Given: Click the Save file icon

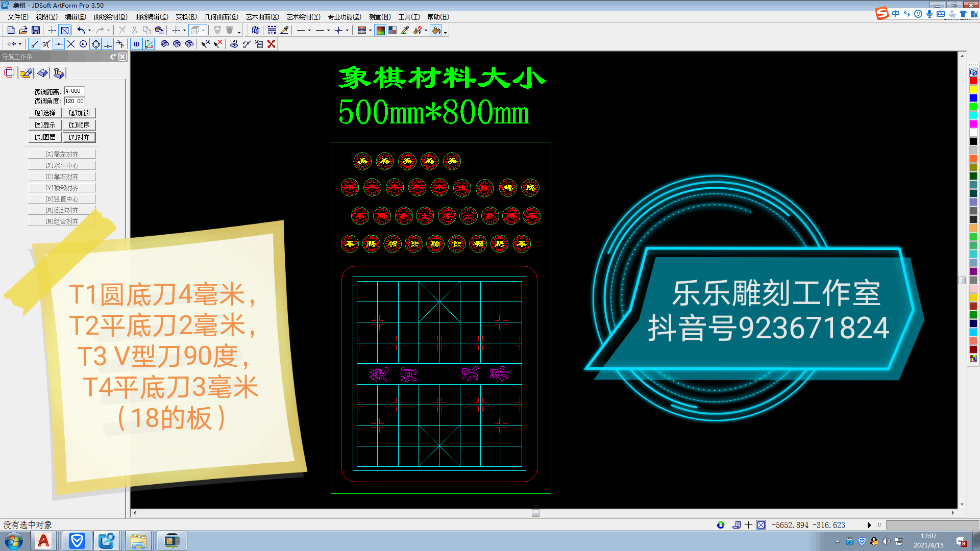Looking at the screenshot, I should pos(36,30).
